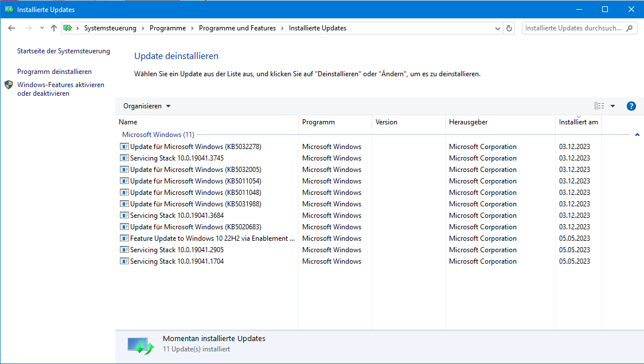Select Update für Microsoft Windows (KB5031988)

coord(196,204)
